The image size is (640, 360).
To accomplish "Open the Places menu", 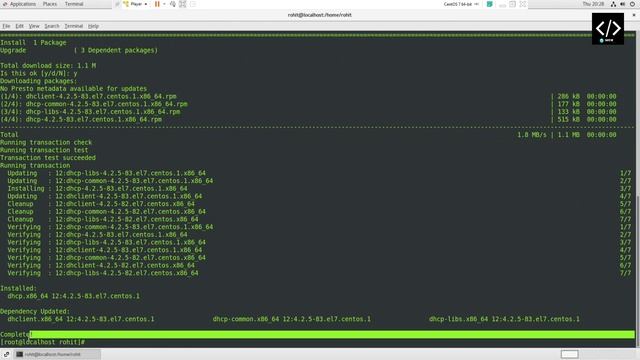I will coord(50,4).
